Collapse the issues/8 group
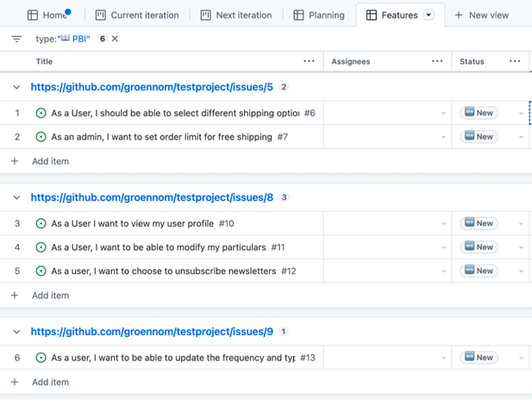The width and height of the screenshot is (532, 400). [16, 197]
